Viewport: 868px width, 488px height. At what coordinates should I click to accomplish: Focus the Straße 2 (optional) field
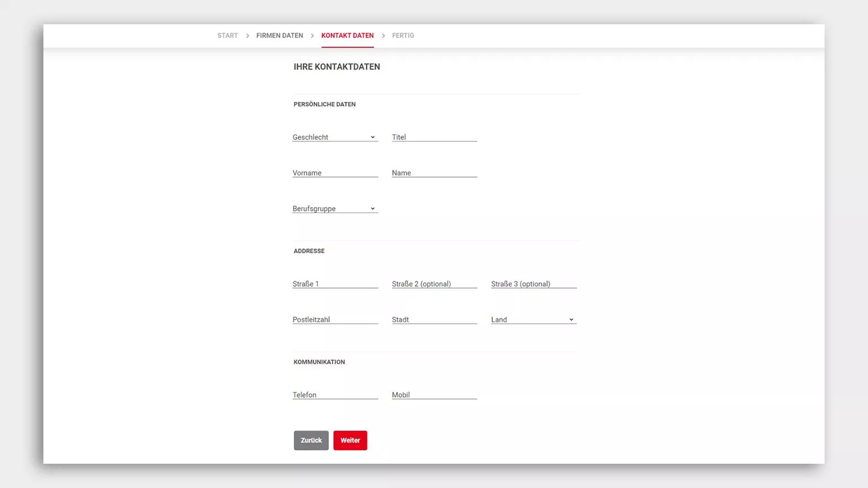[435, 284]
